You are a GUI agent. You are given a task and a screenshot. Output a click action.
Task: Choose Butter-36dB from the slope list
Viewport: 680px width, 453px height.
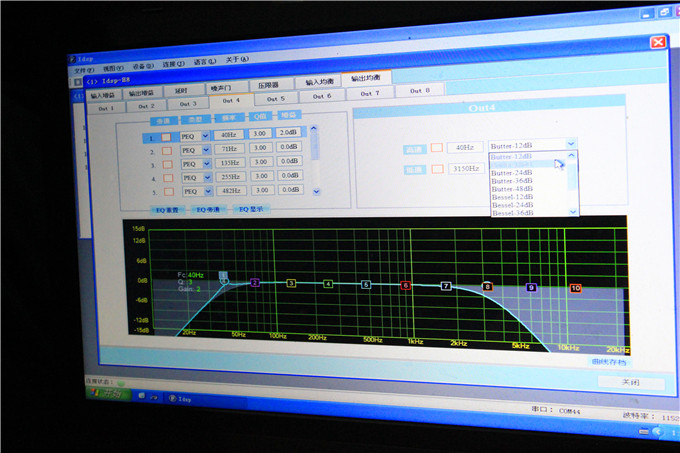tap(512, 181)
